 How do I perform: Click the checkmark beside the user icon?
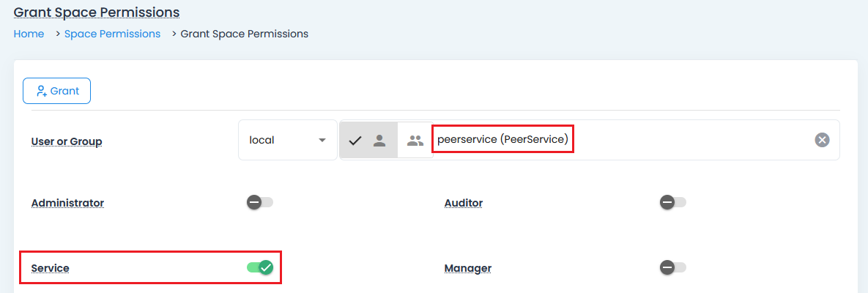(355, 141)
